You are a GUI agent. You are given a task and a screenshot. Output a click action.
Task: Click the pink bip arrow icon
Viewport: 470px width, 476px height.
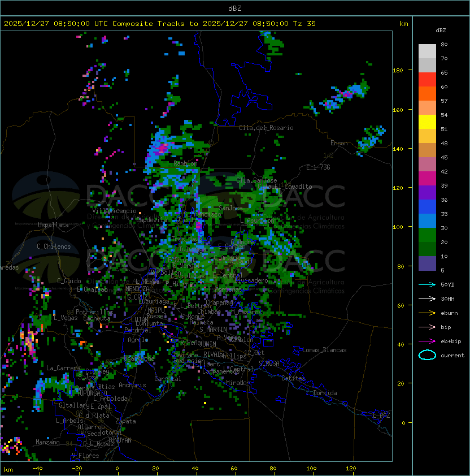pos(427,327)
